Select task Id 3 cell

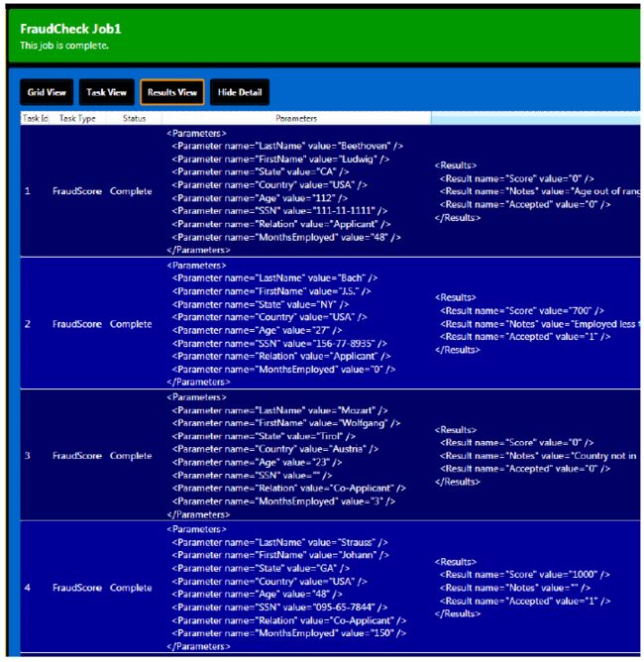28,456
